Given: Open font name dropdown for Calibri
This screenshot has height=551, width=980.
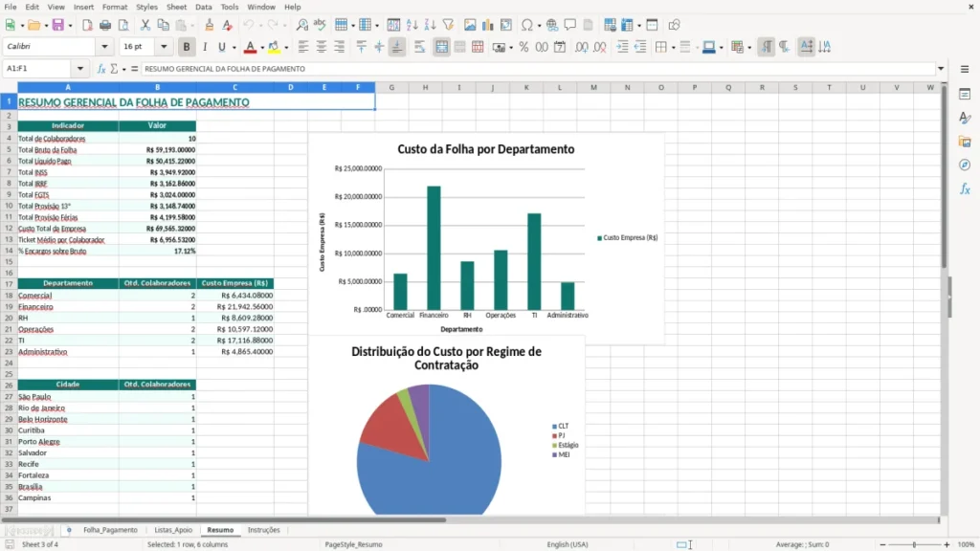Looking at the screenshot, I should pos(104,46).
